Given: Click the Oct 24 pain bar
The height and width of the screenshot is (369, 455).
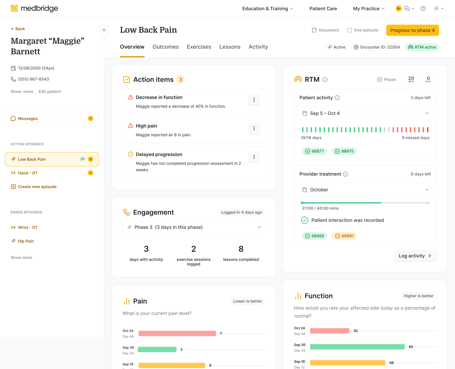Looking at the screenshot, I should (177, 333).
